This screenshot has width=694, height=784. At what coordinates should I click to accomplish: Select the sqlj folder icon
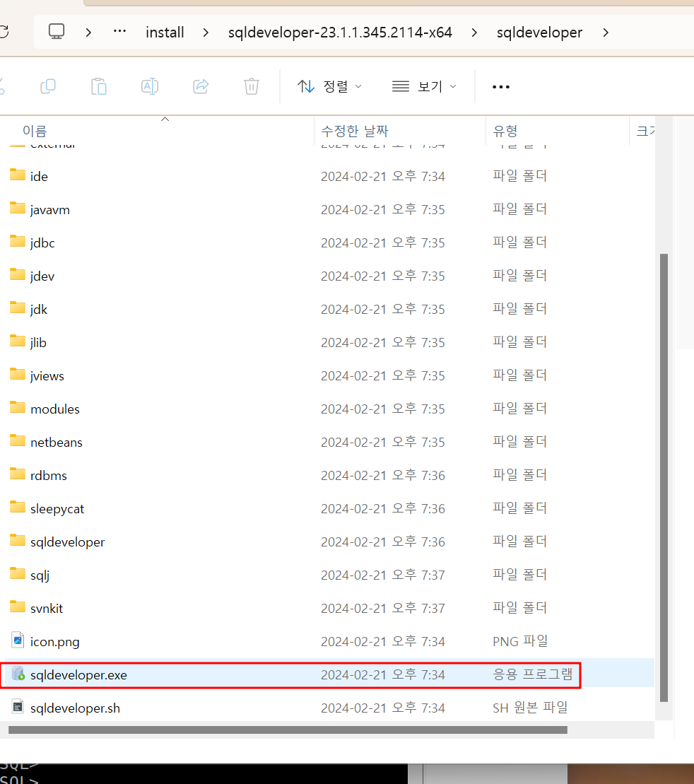pos(18,574)
